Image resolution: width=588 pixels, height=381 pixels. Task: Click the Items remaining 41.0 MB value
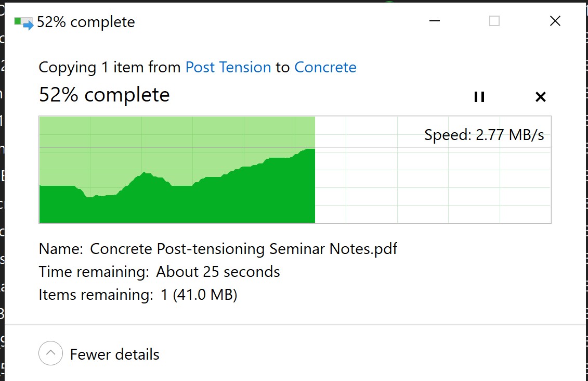point(199,295)
